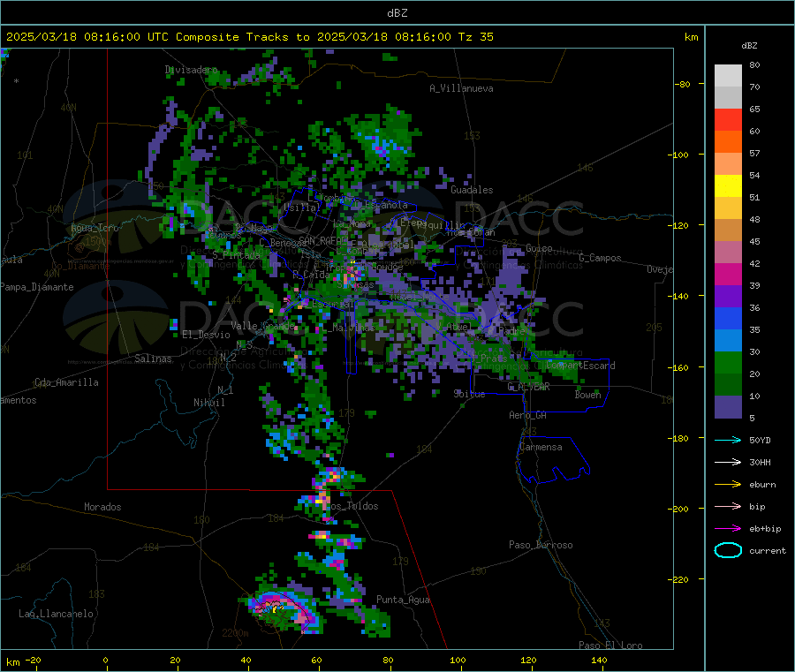Click the Laq.Llancanelo place label
This screenshot has width=795, height=672.
point(56,614)
